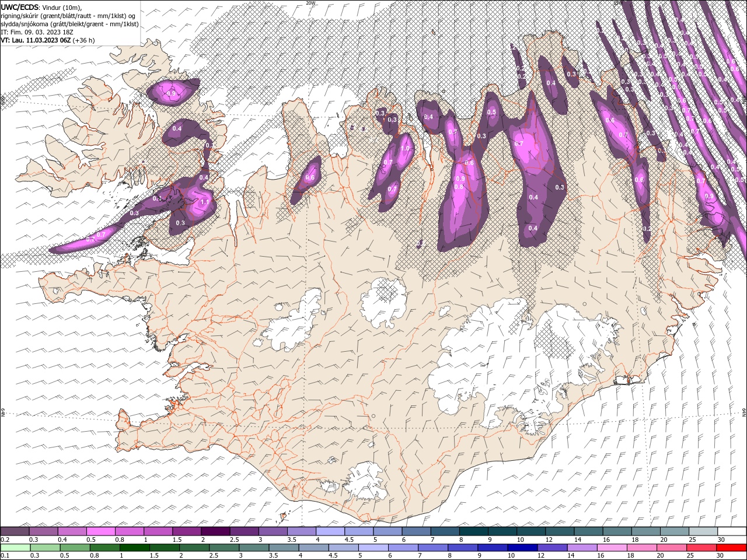
Task: Click the 7 swatch in upper legend row
Action: point(445,531)
